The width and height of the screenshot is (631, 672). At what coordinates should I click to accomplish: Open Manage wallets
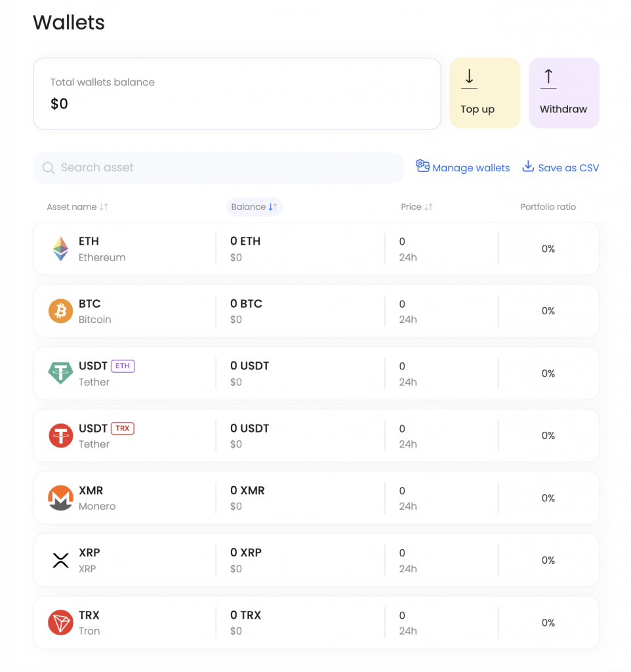tap(470, 167)
